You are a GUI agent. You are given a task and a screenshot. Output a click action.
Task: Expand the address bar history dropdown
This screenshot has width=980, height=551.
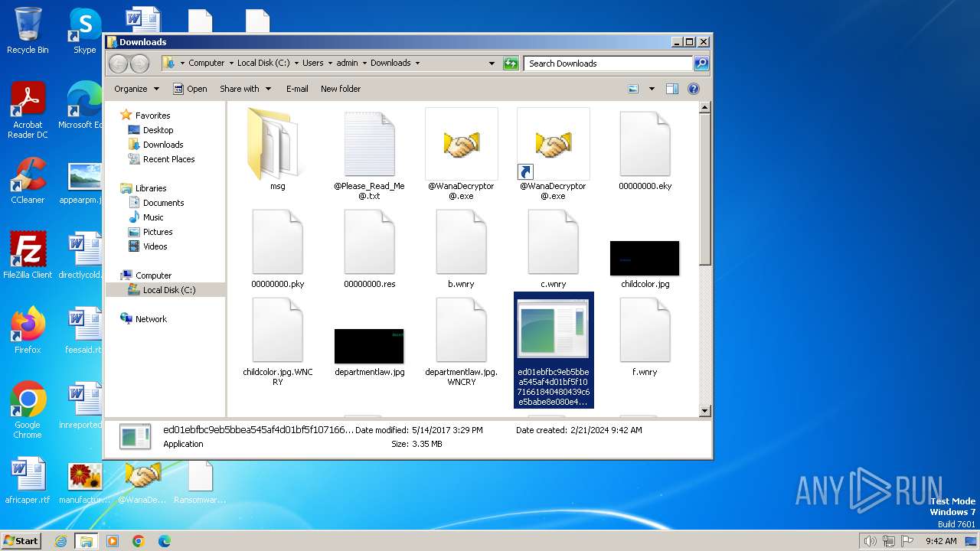pos(492,64)
